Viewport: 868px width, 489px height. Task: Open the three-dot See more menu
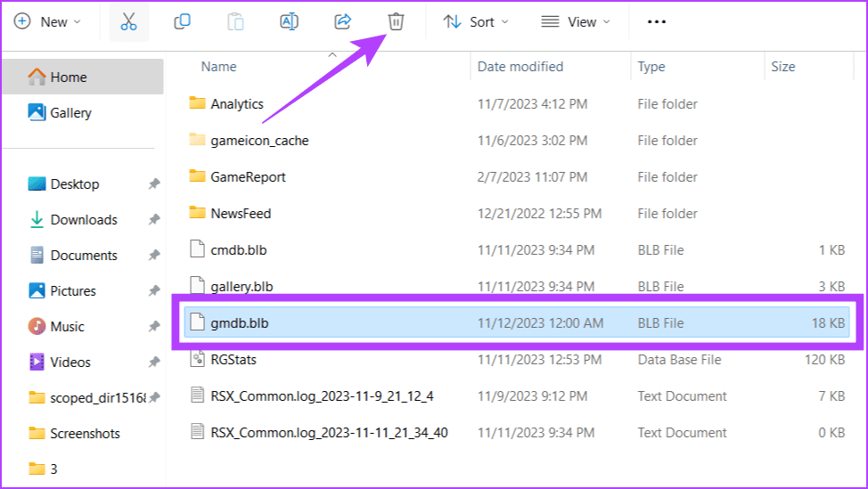coord(657,21)
